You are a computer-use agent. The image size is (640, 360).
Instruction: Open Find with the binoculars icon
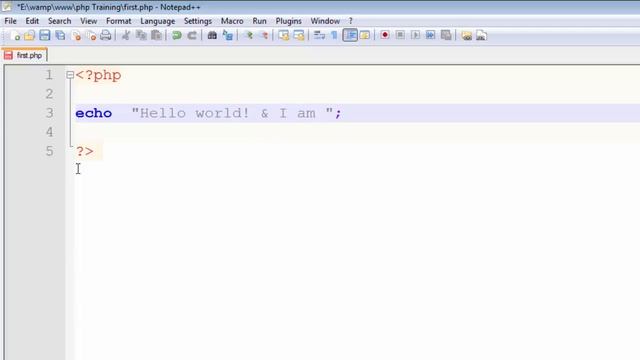pyautogui.click(x=212, y=36)
